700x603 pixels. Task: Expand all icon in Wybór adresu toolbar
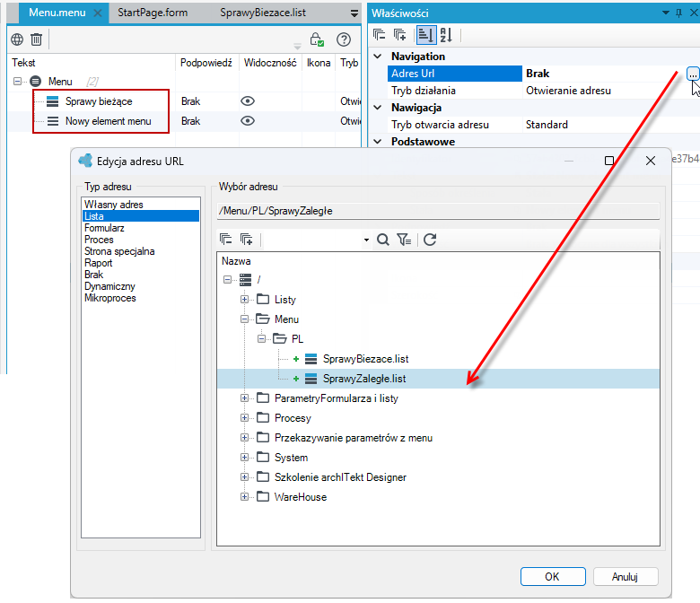(x=247, y=240)
